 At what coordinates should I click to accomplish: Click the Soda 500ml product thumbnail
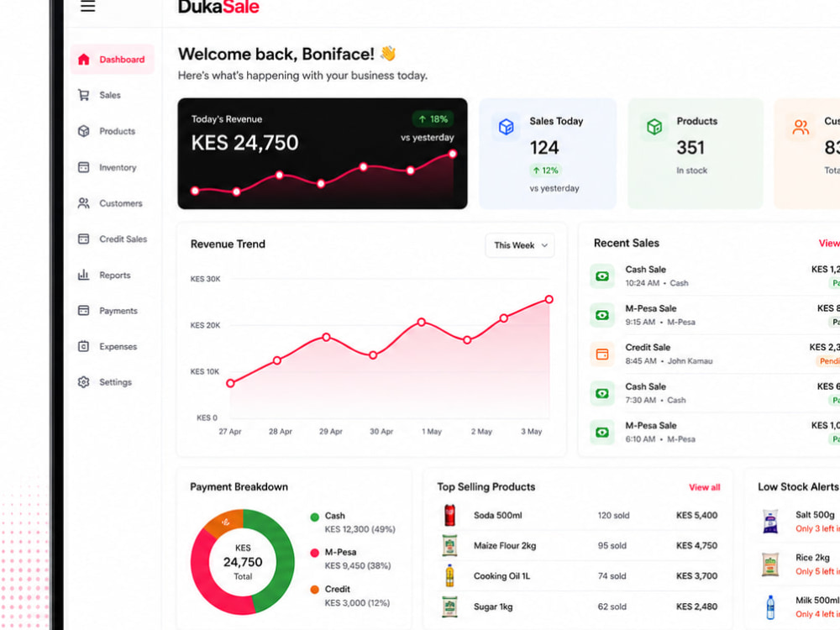tap(450, 516)
